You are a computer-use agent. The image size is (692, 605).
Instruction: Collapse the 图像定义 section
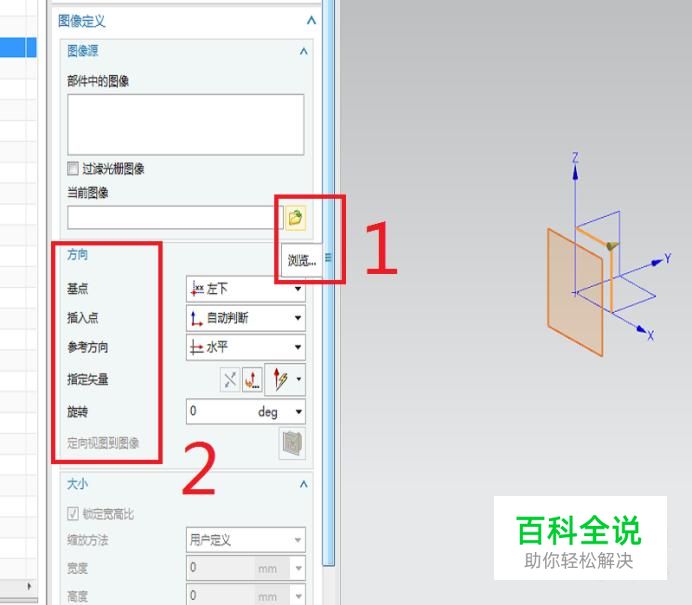pyautogui.click(x=311, y=20)
